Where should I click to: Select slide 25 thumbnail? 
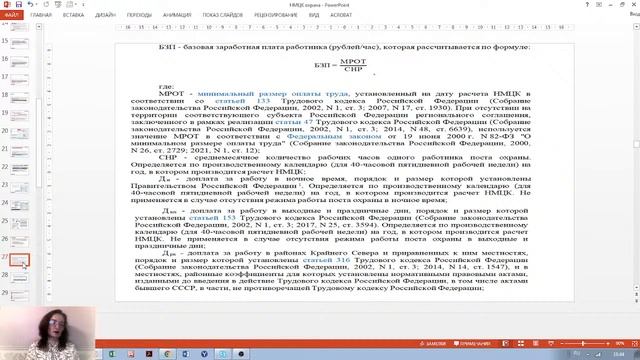[x=19, y=223]
